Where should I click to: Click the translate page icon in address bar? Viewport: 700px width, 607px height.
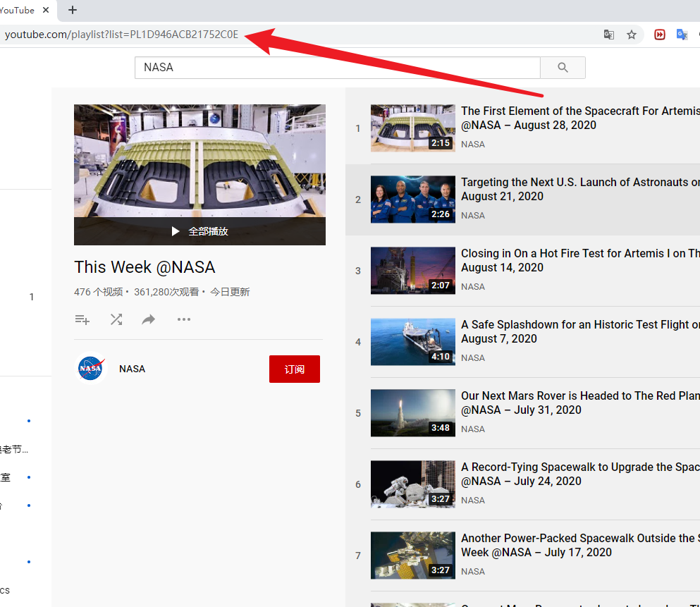(x=609, y=35)
